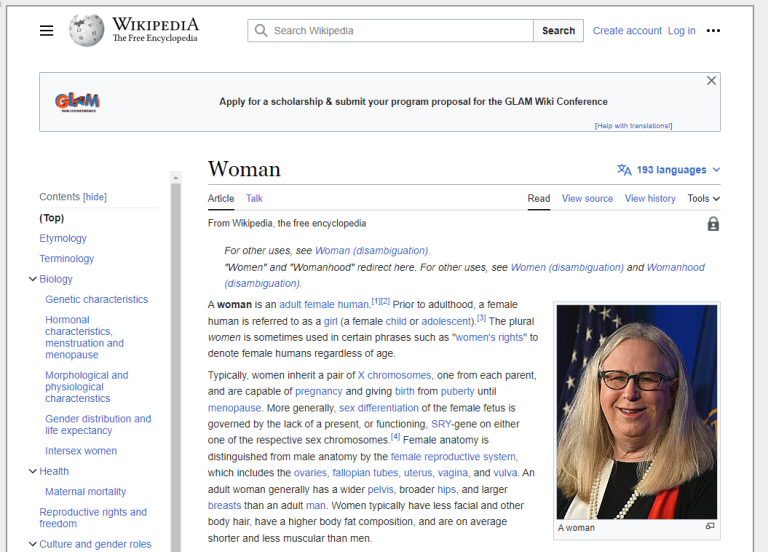The width and height of the screenshot is (768, 552).
Task: Go to Maternal mortality subsection
Action: [x=85, y=491]
